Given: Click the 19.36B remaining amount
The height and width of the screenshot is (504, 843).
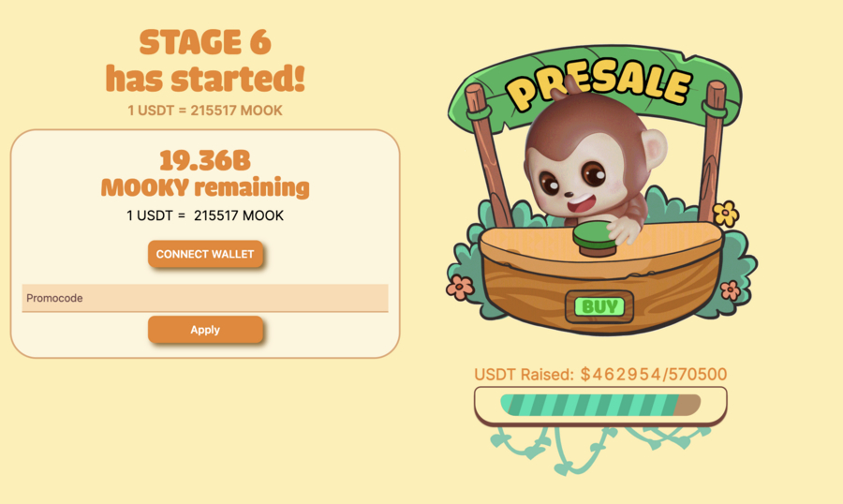Looking at the screenshot, I should [x=205, y=160].
